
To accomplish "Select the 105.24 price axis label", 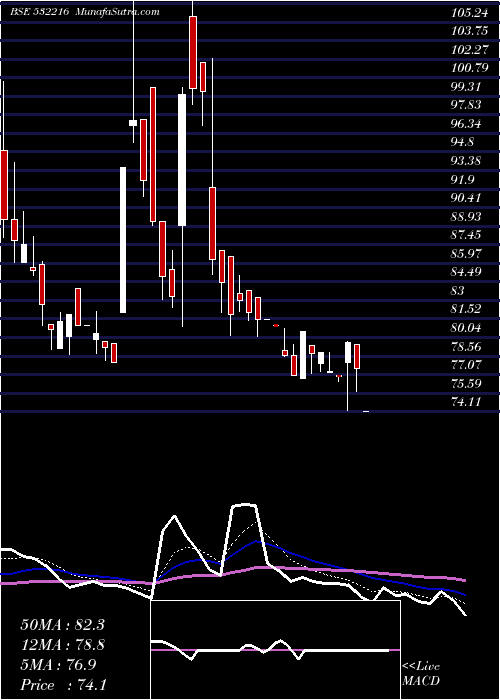I will coord(469,13).
